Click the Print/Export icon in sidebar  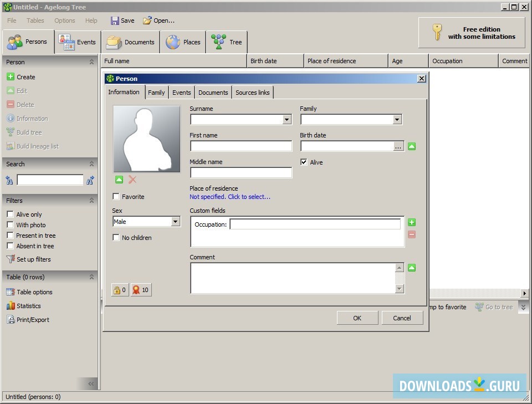click(x=11, y=320)
